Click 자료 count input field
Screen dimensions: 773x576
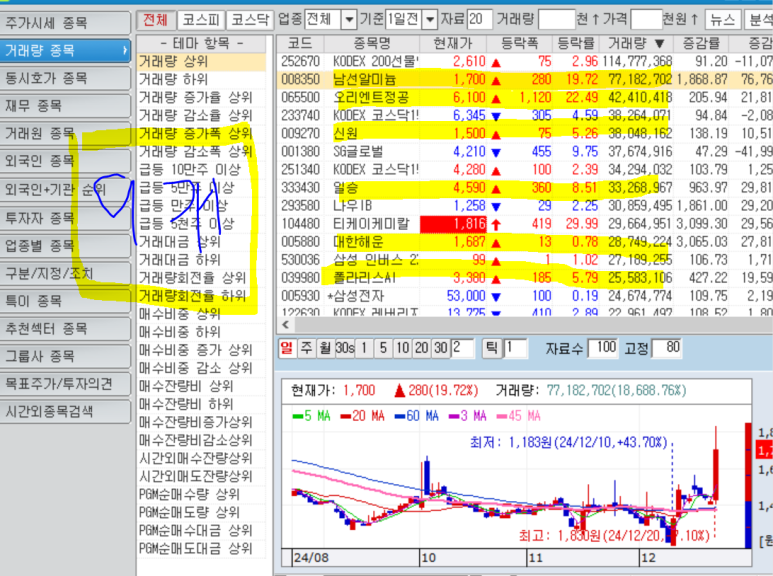coord(479,20)
